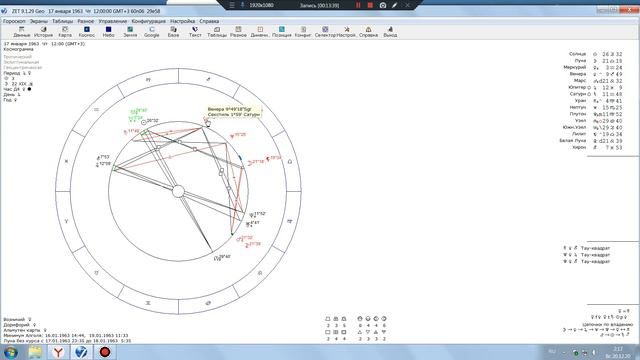Open the Селектор toolbar button
The width and height of the screenshot is (640, 360).
pyautogui.click(x=325, y=32)
